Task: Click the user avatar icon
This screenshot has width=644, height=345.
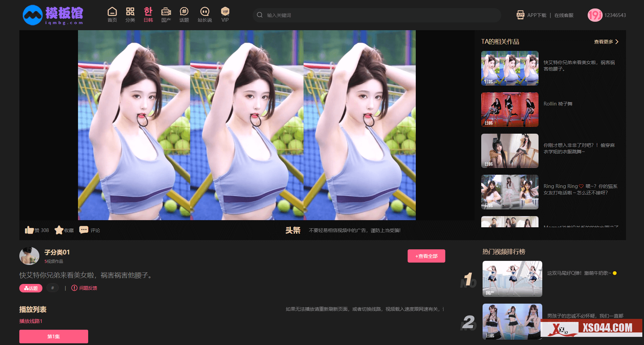Action: (595, 15)
